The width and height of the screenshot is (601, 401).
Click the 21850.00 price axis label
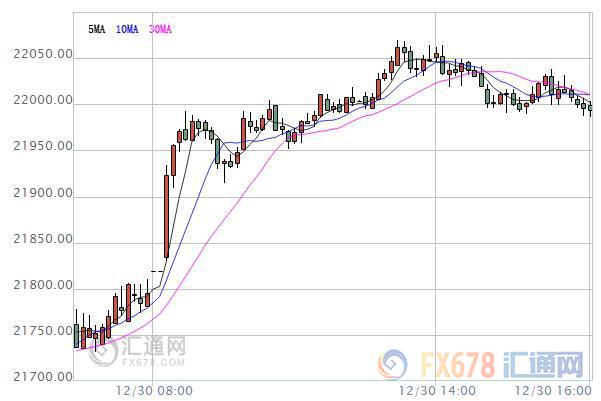click(x=43, y=239)
